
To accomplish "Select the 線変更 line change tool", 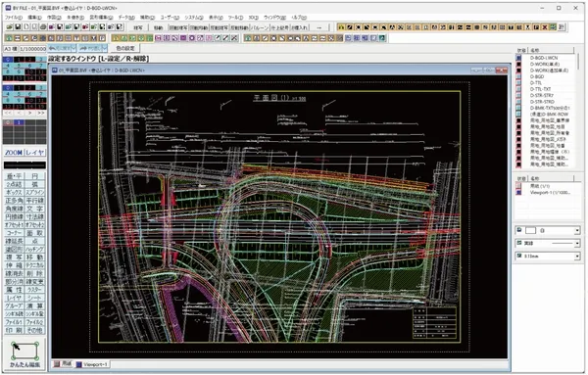I will point(35,282).
